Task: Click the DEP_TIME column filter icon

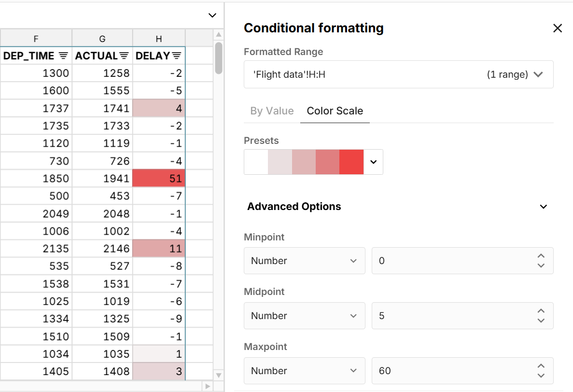Action: tap(63, 56)
